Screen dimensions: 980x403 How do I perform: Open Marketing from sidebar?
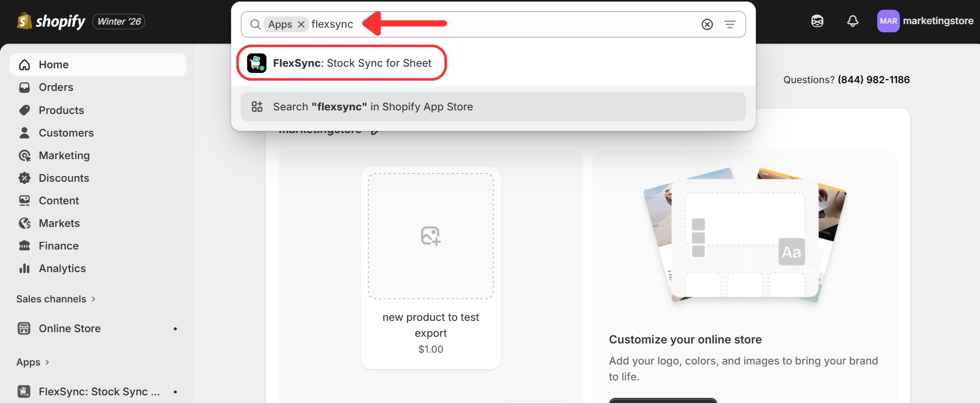click(64, 156)
